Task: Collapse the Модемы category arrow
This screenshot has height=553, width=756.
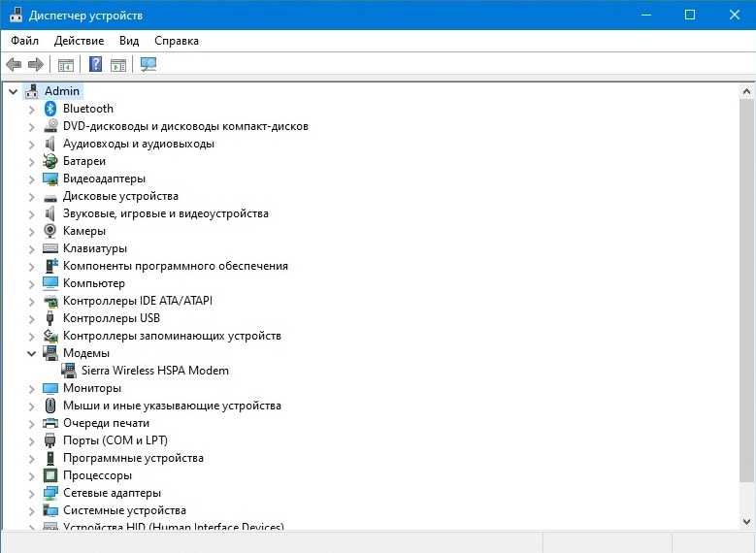Action: click(x=32, y=353)
